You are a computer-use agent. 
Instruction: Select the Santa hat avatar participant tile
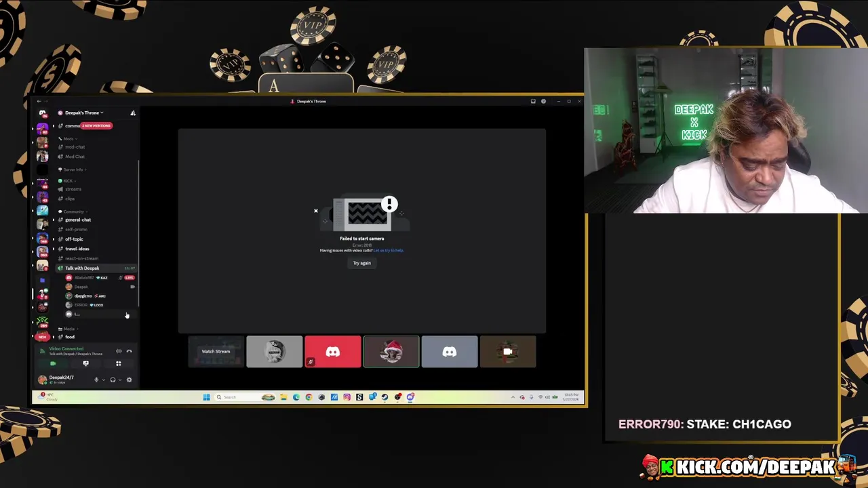[x=391, y=352]
